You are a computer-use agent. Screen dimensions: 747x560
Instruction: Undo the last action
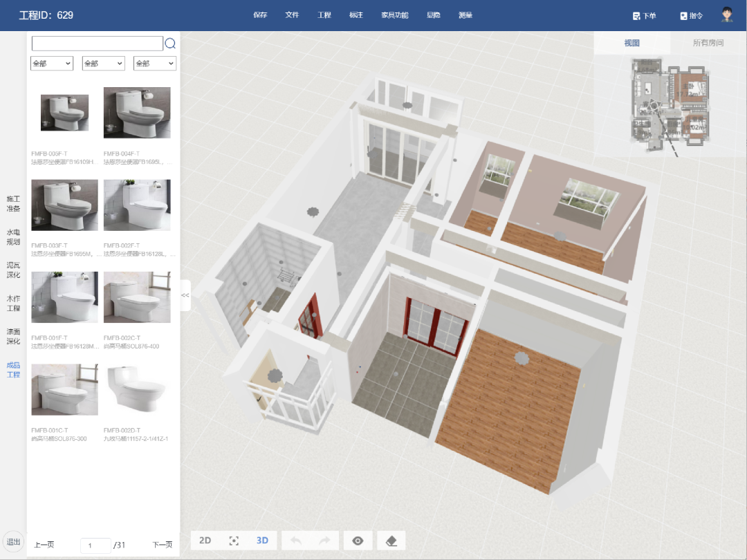pos(296,541)
